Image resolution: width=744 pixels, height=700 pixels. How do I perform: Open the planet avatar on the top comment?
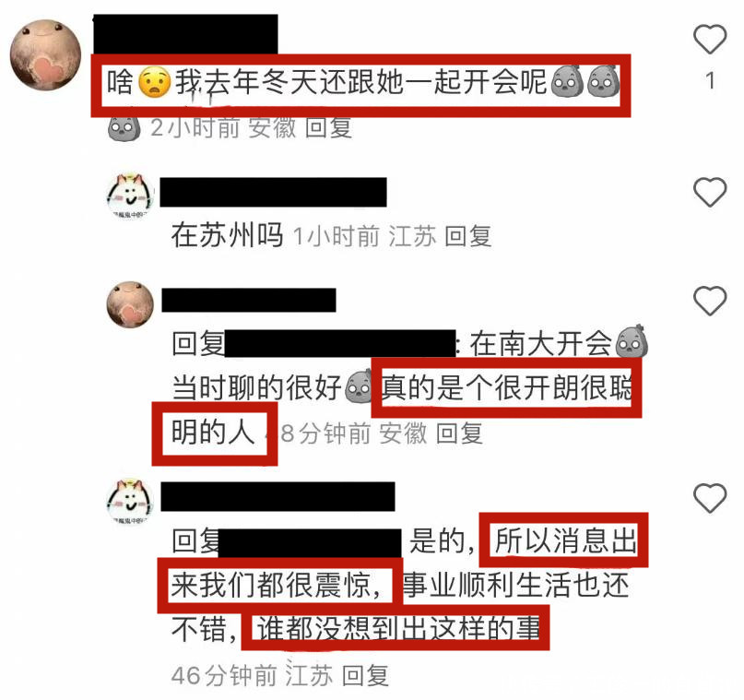coord(45,55)
